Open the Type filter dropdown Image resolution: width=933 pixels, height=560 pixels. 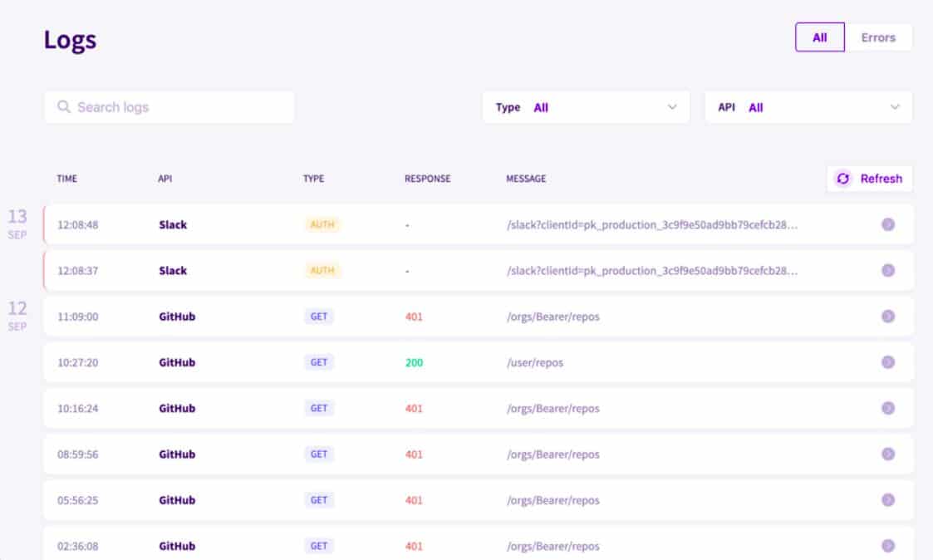tap(586, 107)
